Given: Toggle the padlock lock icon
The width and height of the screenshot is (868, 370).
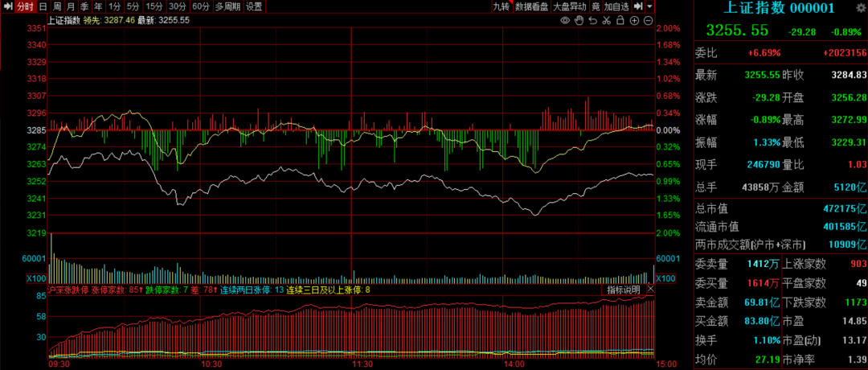Looking at the screenshot, I should pyautogui.click(x=620, y=20).
